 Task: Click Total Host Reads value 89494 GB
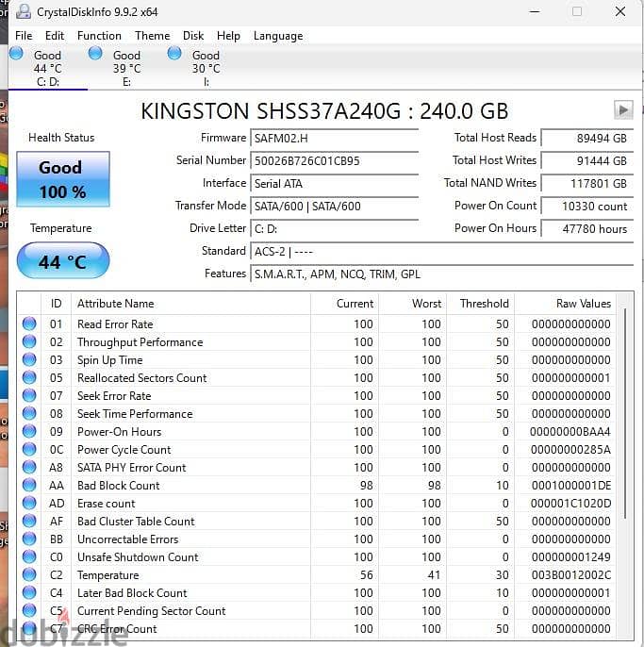pyautogui.click(x=587, y=138)
